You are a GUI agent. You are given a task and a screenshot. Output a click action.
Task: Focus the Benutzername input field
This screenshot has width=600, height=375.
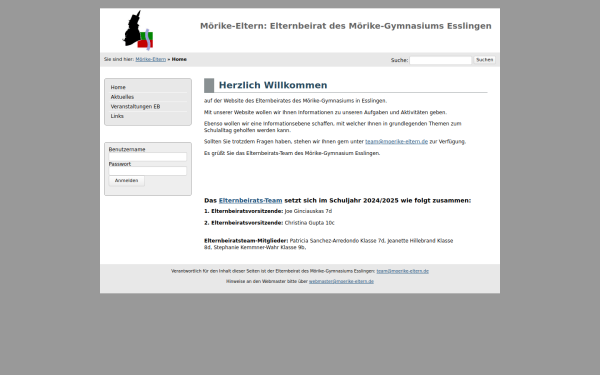coord(148,157)
